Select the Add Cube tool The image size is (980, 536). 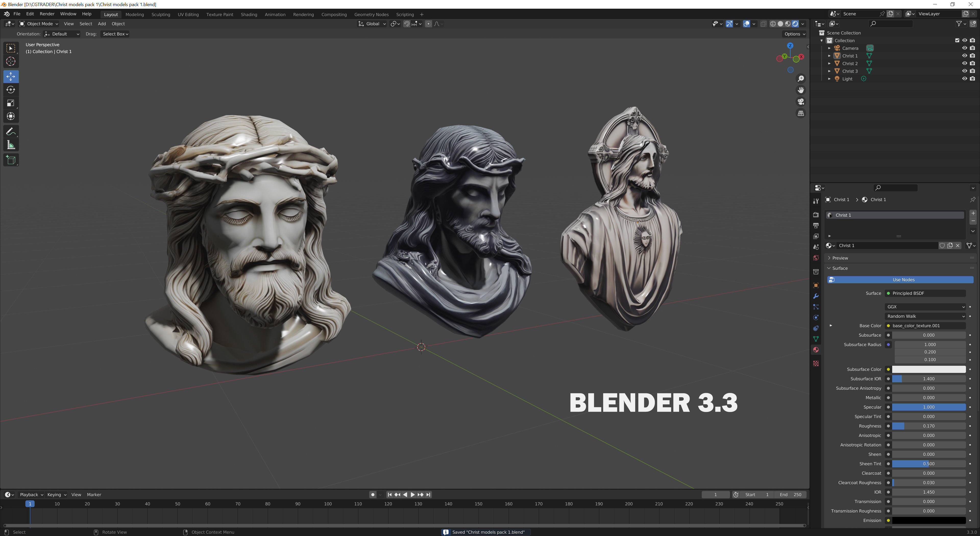pyautogui.click(x=11, y=160)
